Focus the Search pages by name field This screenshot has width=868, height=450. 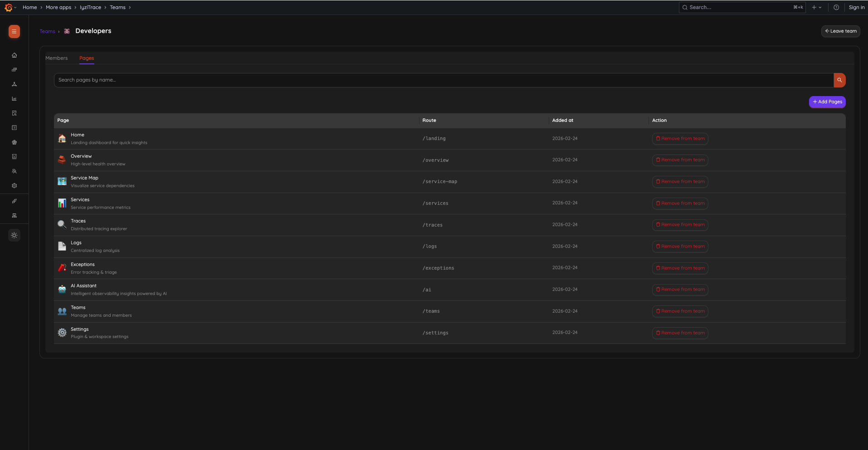point(444,80)
